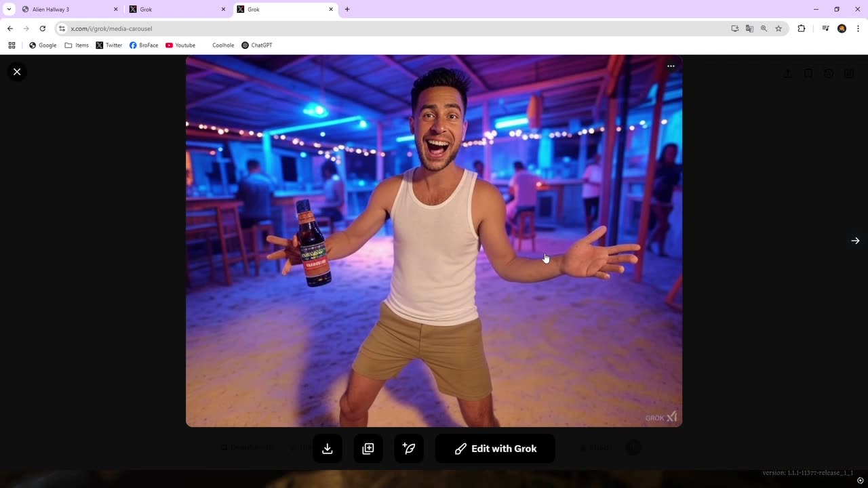Viewport: 868px width, 488px height.
Task: Click the install app icon in address bar
Action: 735,28
